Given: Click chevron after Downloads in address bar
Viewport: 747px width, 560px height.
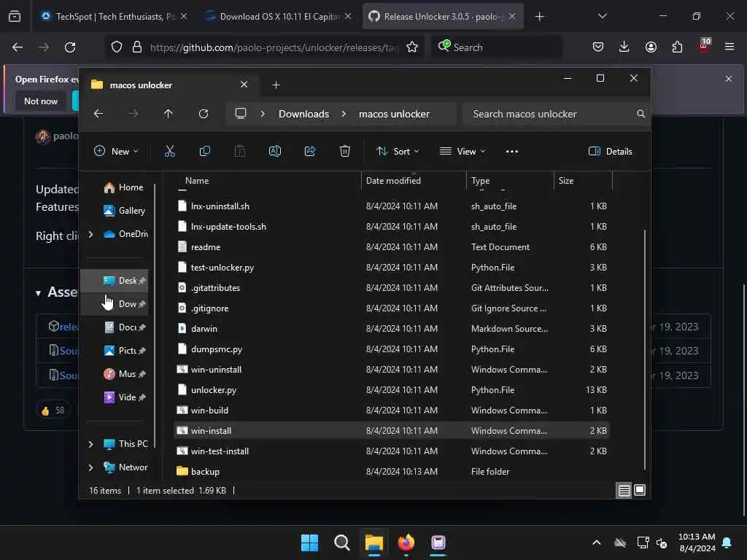Looking at the screenshot, I should [344, 114].
